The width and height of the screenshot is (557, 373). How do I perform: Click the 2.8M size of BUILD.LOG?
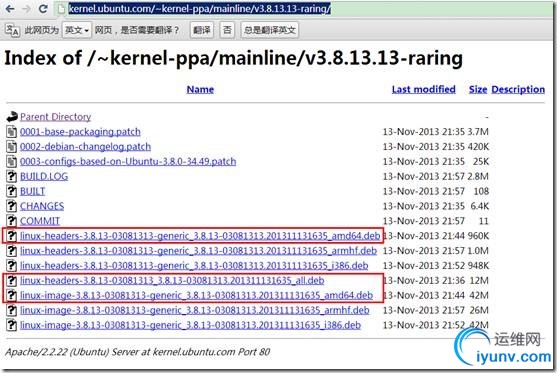[x=478, y=176]
